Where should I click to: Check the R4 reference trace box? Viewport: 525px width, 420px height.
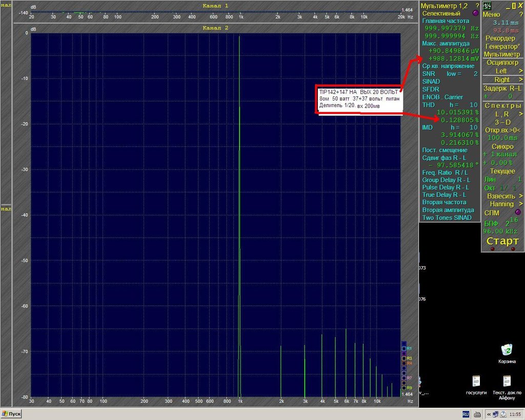(404, 364)
